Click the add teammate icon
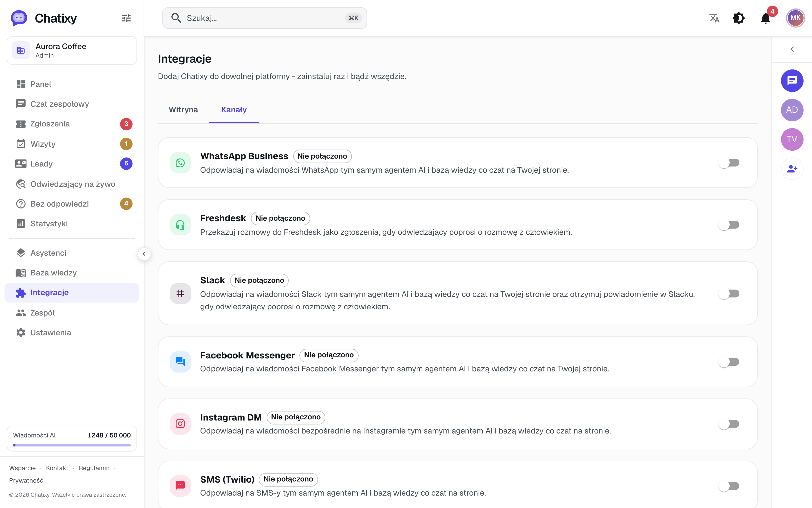 pyautogui.click(x=792, y=169)
